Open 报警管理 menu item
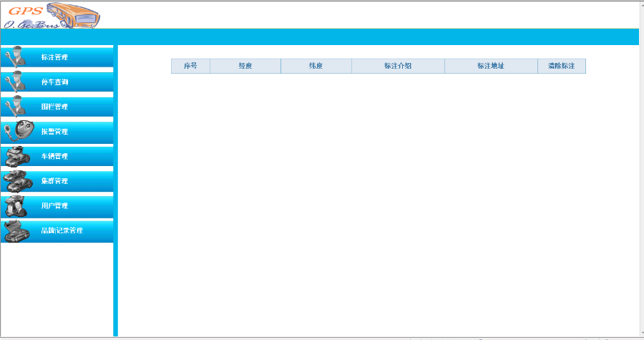Image resolution: width=644 pixels, height=340 pixels. (x=57, y=132)
